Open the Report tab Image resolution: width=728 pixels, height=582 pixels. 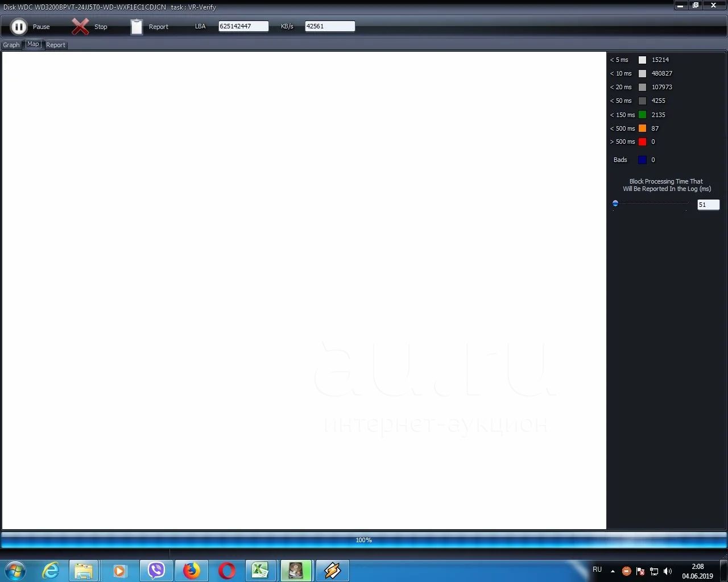pos(56,45)
